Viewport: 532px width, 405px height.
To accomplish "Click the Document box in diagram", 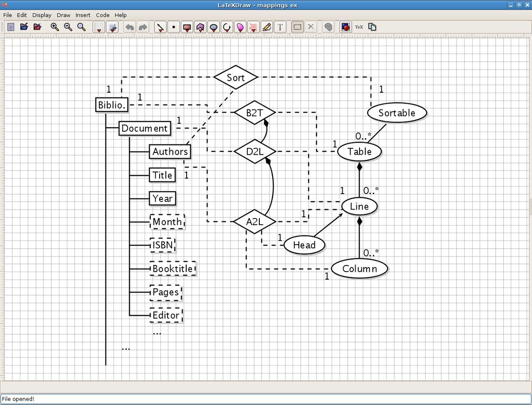I will (x=145, y=129).
